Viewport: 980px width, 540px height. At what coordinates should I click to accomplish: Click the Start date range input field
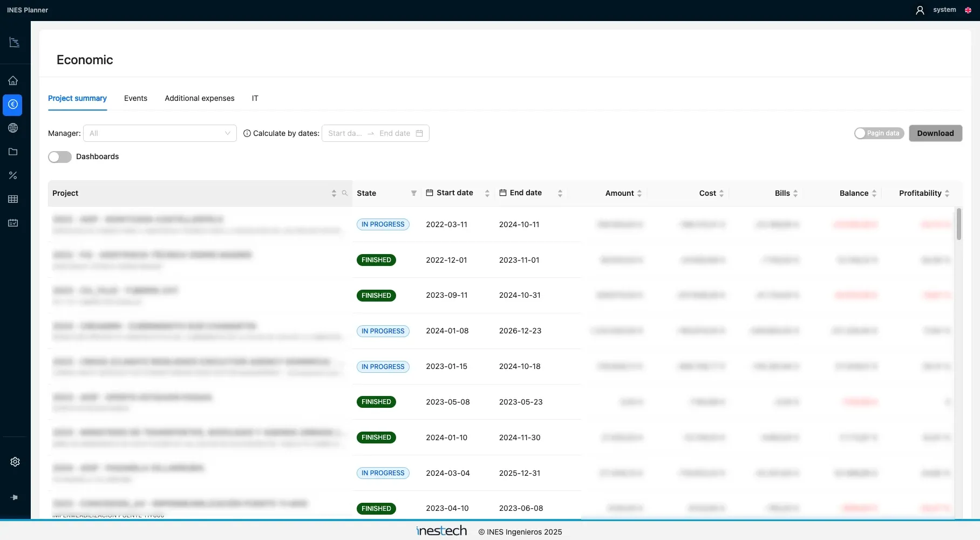[x=345, y=133]
